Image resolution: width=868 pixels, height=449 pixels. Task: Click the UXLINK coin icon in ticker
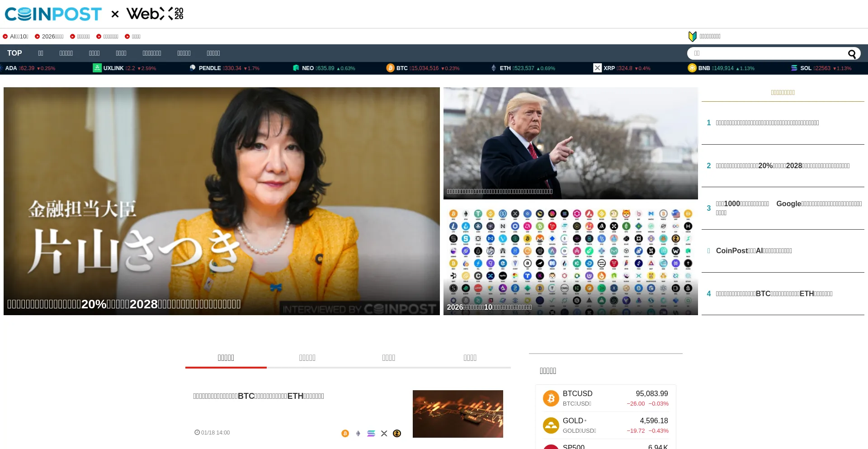tap(97, 68)
